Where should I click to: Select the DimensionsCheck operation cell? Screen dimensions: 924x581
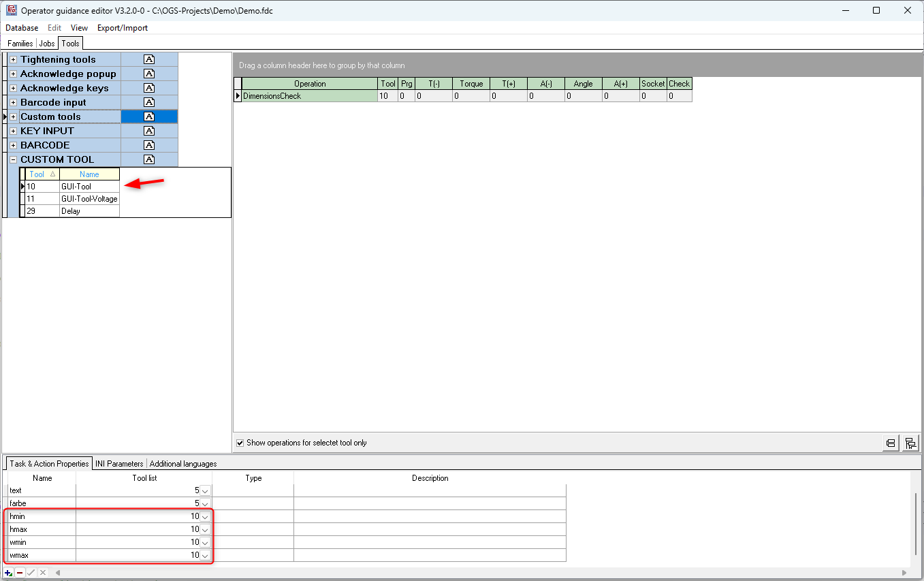click(310, 96)
